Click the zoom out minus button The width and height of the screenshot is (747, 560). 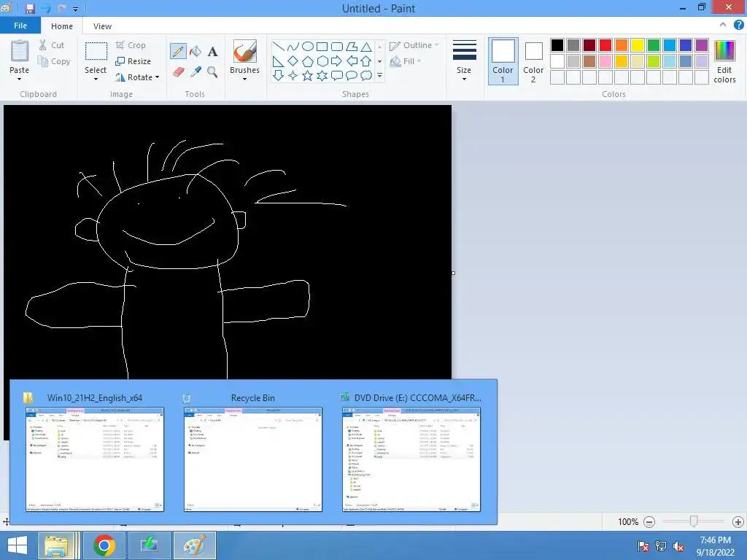coord(649,522)
